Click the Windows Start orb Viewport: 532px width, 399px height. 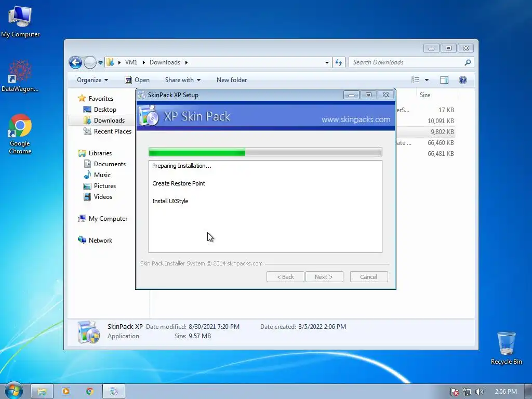pyautogui.click(x=14, y=391)
